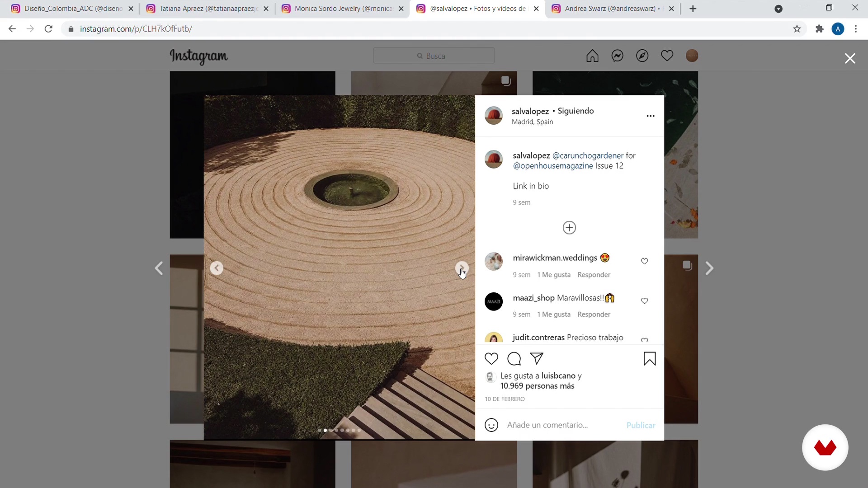Open judit.contreras profile link
This screenshot has height=488, width=868.
538,338
